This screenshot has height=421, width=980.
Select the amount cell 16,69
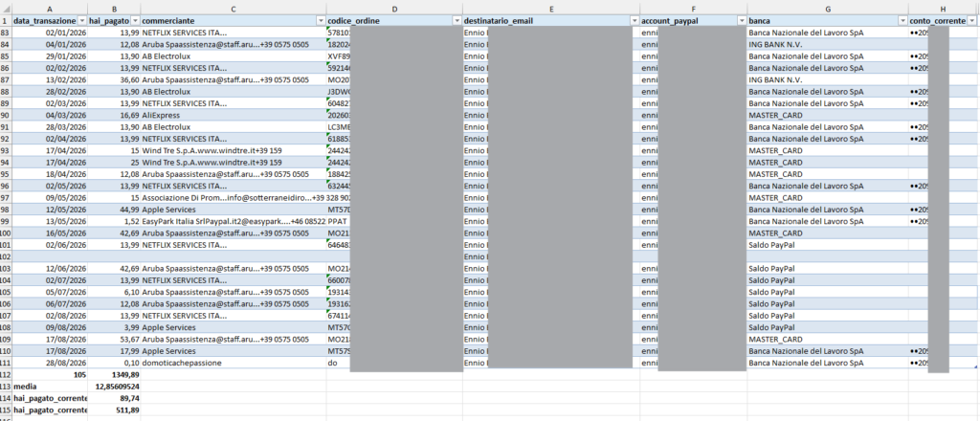pyautogui.click(x=115, y=116)
